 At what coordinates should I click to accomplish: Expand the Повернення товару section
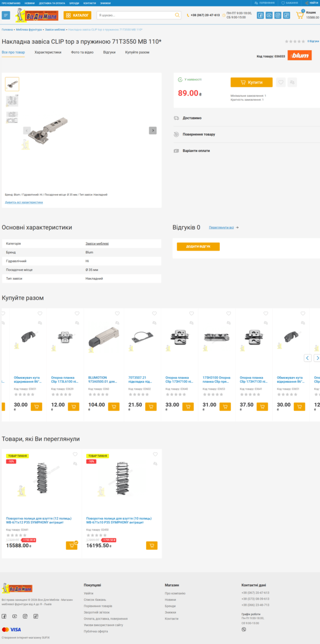246,134
